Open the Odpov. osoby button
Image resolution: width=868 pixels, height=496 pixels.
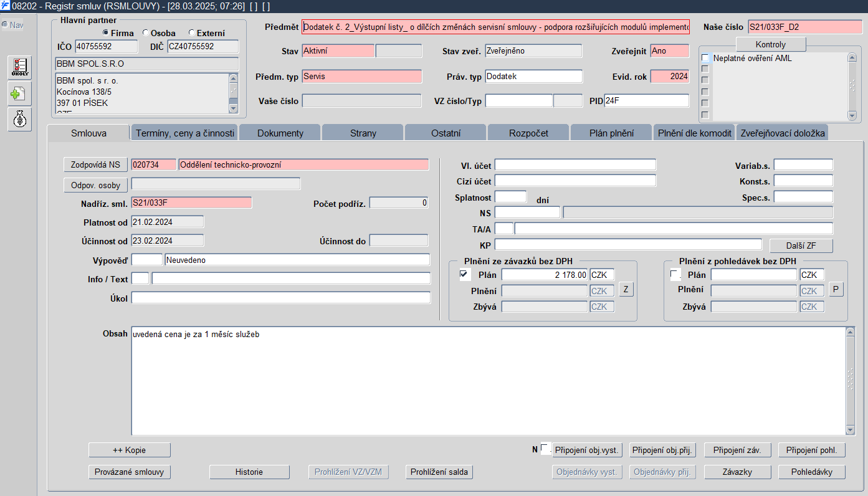pyautogui.click(x=96, y=185)
